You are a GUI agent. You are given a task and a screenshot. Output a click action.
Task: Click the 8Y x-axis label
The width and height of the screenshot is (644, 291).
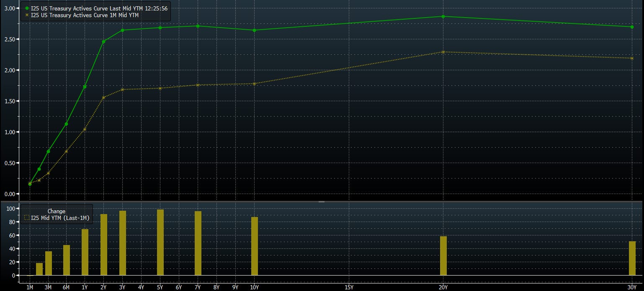216,287
